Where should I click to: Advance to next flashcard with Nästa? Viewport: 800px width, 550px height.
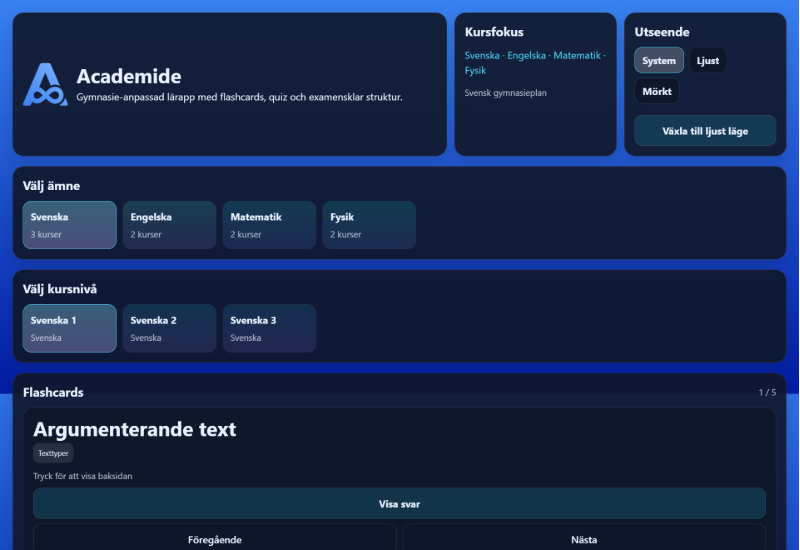[x=584, y=539]
